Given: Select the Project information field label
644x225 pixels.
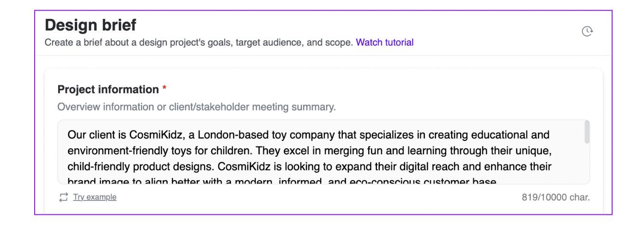Looking at the screenshot, I should pyautogui.click(x=108, y=90).
